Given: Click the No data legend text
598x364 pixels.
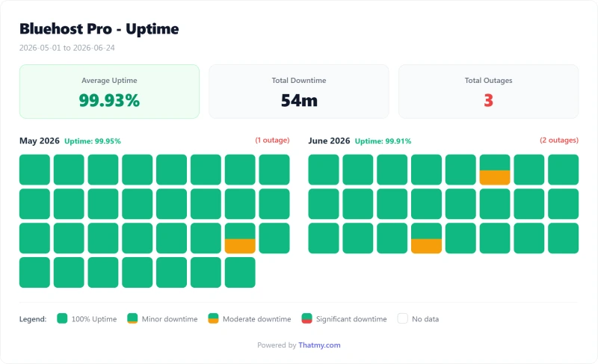Looking at the screenshot, I should click(x=425, y=319).
